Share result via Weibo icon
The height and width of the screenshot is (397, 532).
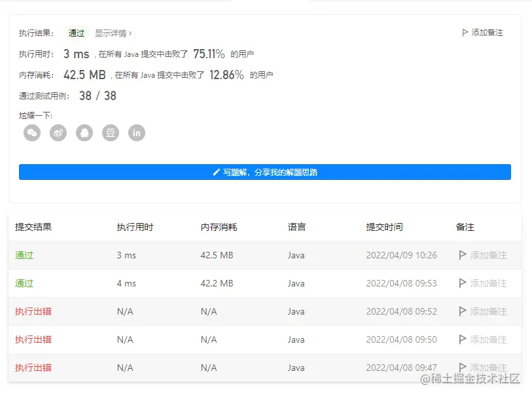click(x=58, y=133)
